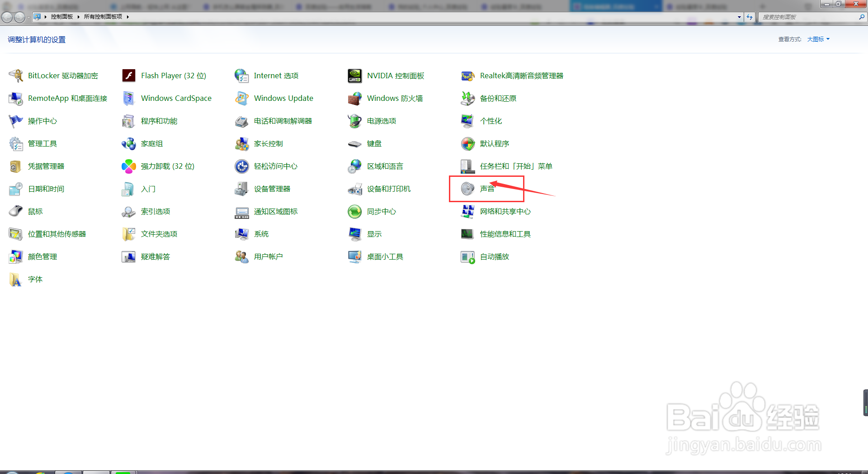Click the 入门 link

pyautogui.click(x=148, y=189)
